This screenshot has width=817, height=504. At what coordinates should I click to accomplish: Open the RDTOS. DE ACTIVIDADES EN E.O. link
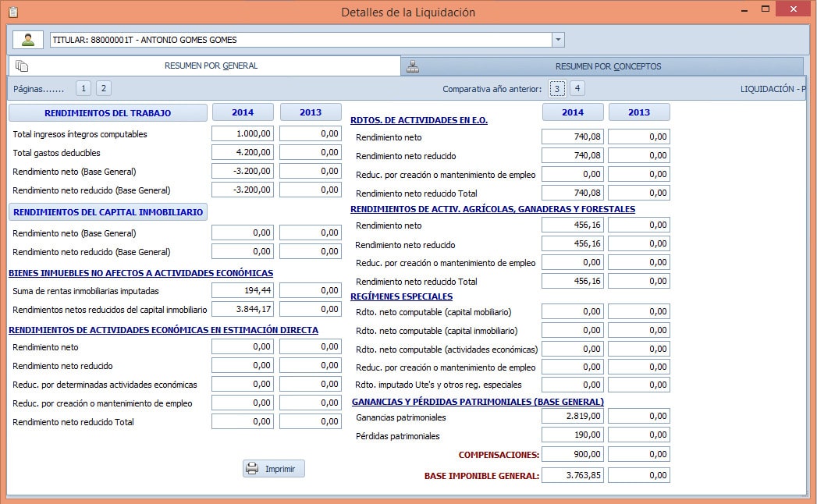click(x=419, y=120)
